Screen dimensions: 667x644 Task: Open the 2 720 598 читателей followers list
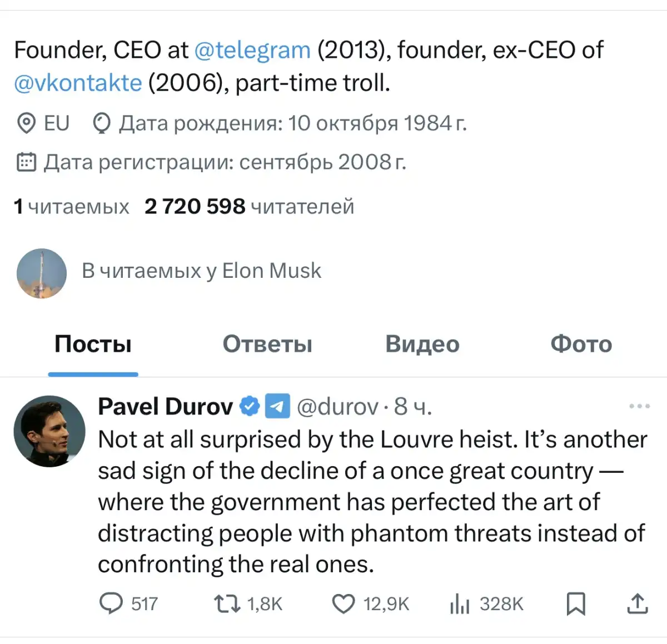click(x=249, y=207)
